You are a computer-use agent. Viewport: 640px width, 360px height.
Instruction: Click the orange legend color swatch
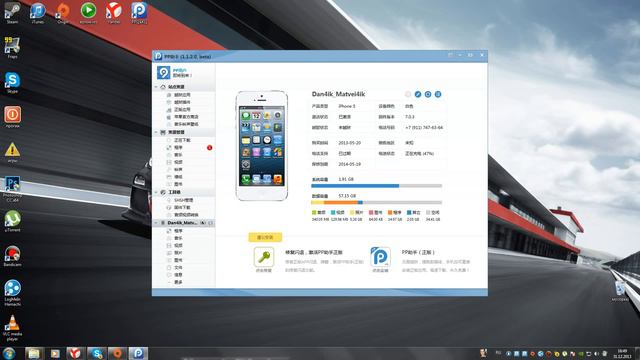pyautogui.click(x=390, y=212)
